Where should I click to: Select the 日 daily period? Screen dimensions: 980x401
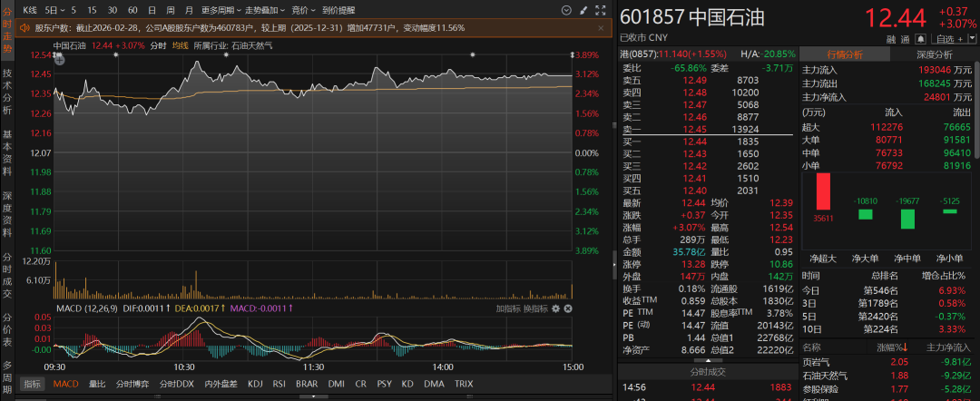pos(152,10)
